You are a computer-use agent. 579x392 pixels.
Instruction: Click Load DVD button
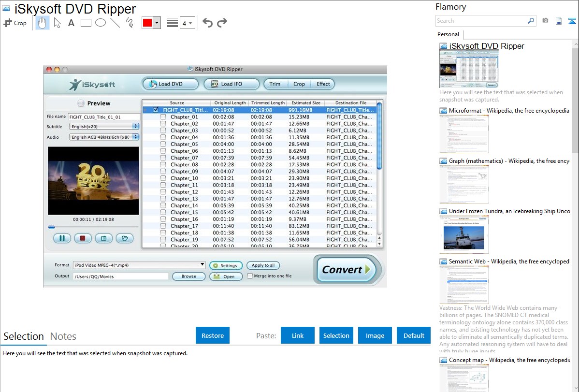pos(170,84)
